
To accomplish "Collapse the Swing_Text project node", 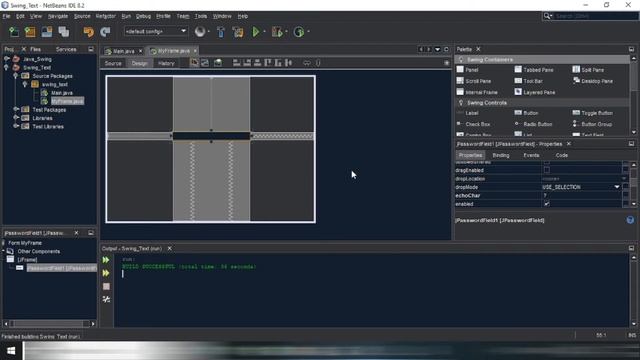I will pos(6,67).
